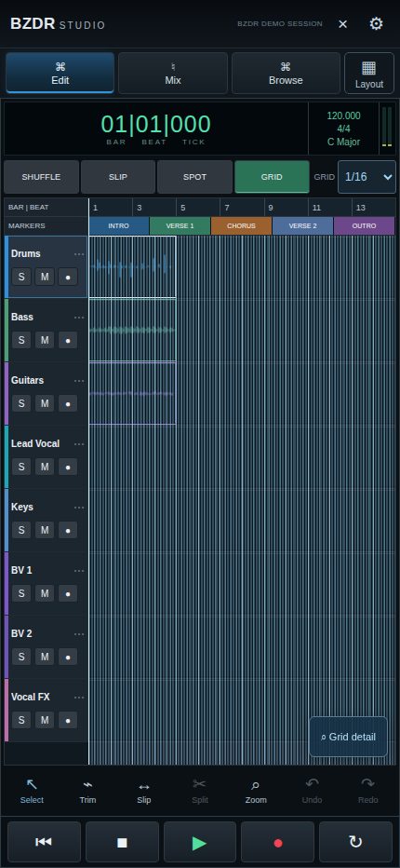Click the C Major key display

343,142
